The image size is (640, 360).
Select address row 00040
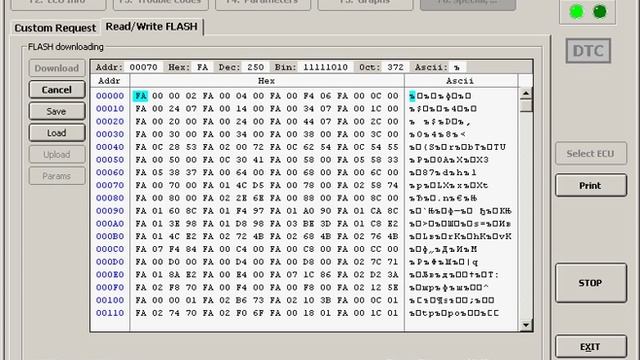tap(110, 147)
